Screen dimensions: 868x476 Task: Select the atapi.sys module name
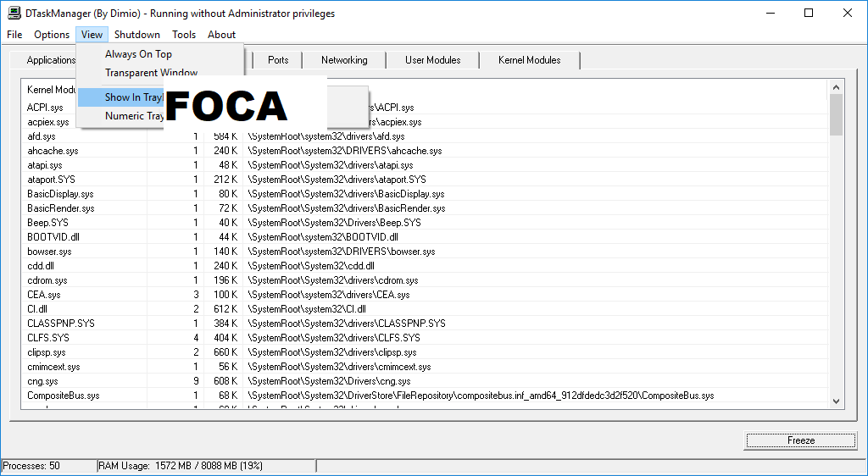[x=45, y=165]
